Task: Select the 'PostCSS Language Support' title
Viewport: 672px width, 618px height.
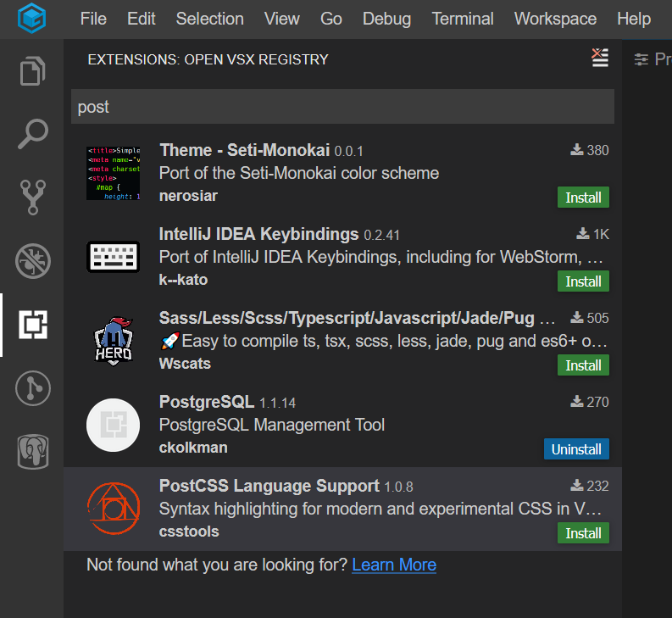Action: pyautogui.click(x=269, y=486)
